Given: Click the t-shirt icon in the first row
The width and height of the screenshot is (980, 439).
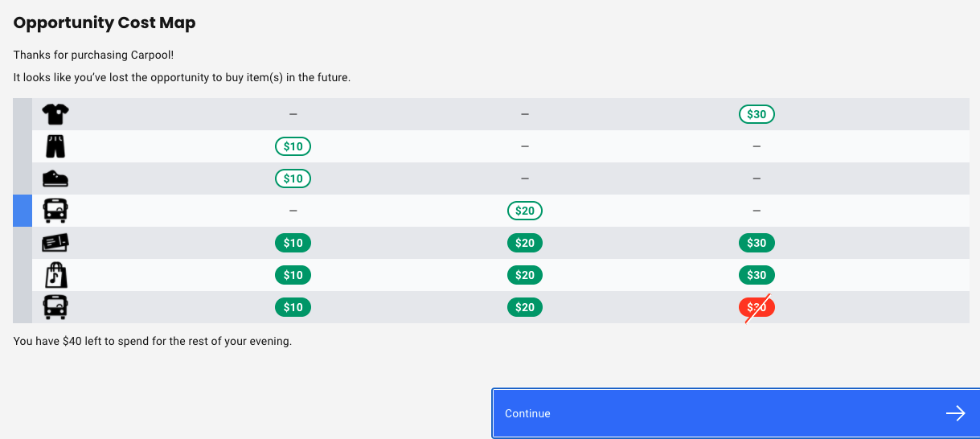Looking at the screenshot, I should [55, 114].
